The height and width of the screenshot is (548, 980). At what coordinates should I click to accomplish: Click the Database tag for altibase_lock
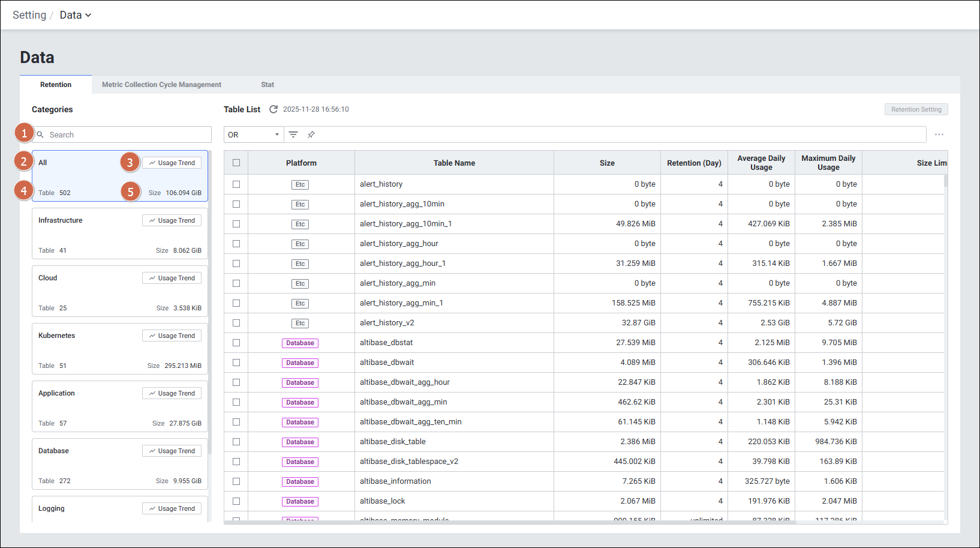point(300,501)
